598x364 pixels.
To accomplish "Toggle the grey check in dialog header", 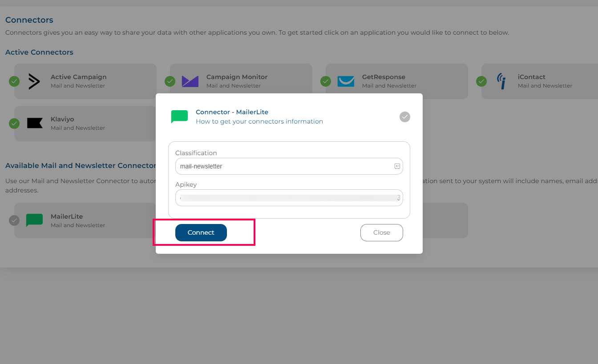I will [x=404, y=117].
